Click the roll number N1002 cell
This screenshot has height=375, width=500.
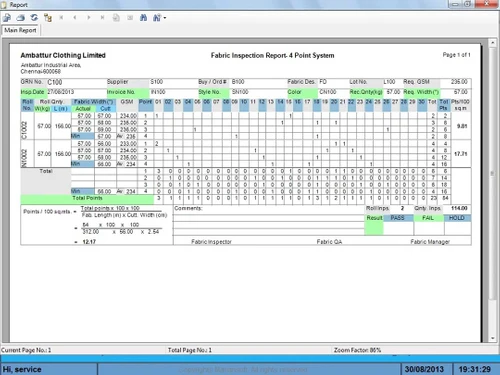pos(24,158)
